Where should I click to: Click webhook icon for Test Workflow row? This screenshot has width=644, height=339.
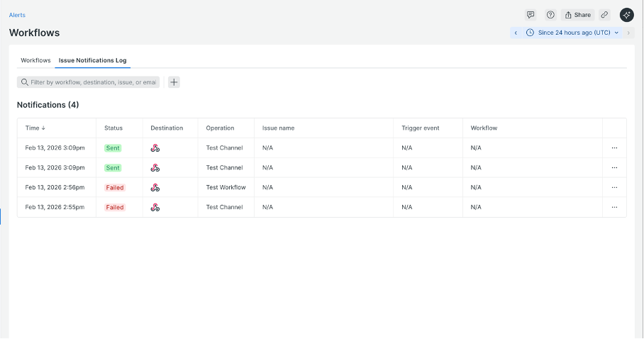click(155, 188)
